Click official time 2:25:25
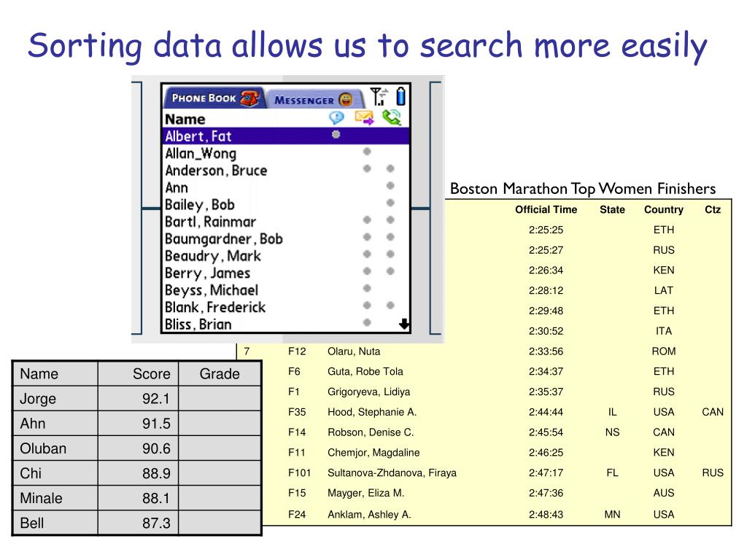This screenshot has height=560, width=747. coord(546,230)
